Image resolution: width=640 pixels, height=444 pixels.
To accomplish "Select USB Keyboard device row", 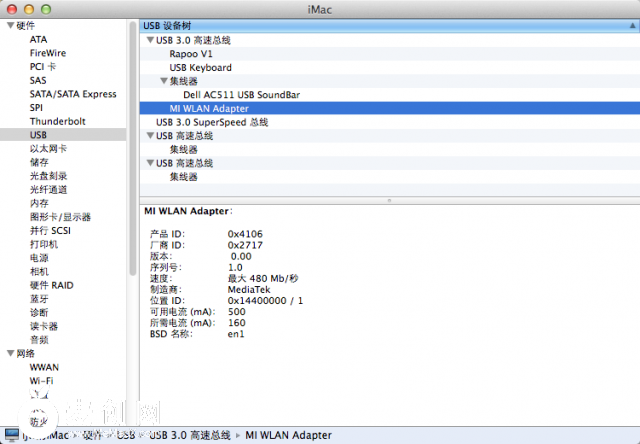I will coord(200,68).
